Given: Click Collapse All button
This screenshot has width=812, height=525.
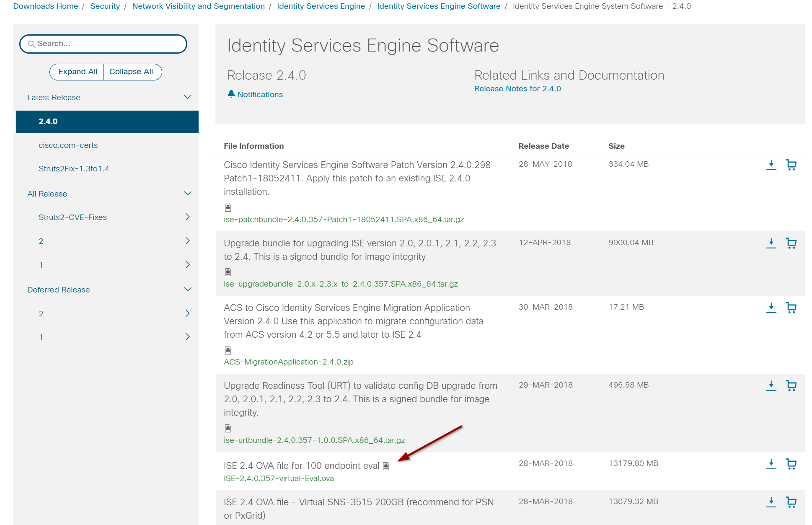Looking at the screenshot, I should click(132, 72).
